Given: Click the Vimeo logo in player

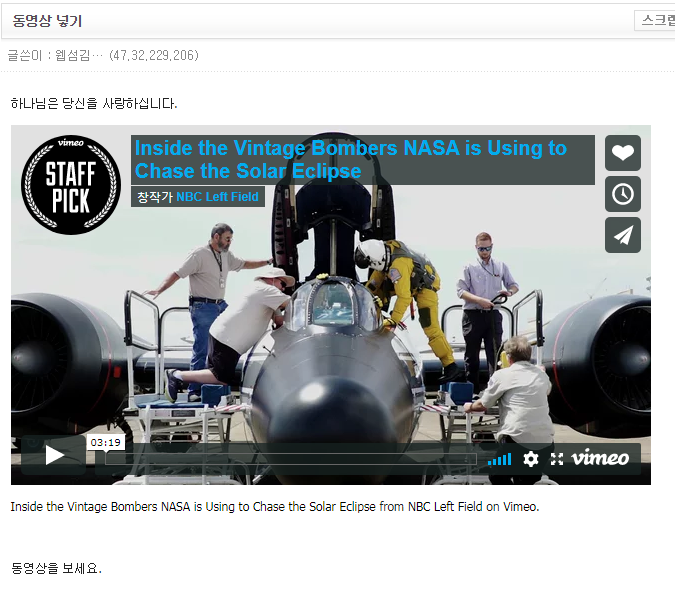Looking at the screenshot, I should [x=600, y=458].
